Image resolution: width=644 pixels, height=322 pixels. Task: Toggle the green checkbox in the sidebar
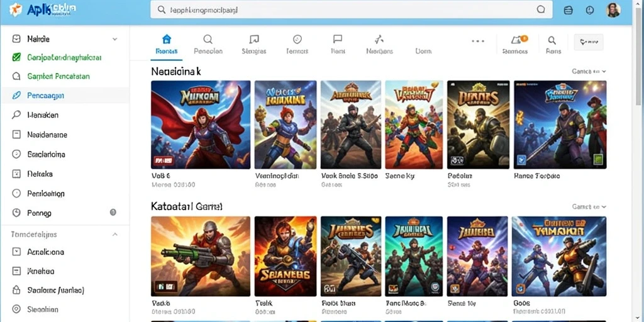(16, 57)
